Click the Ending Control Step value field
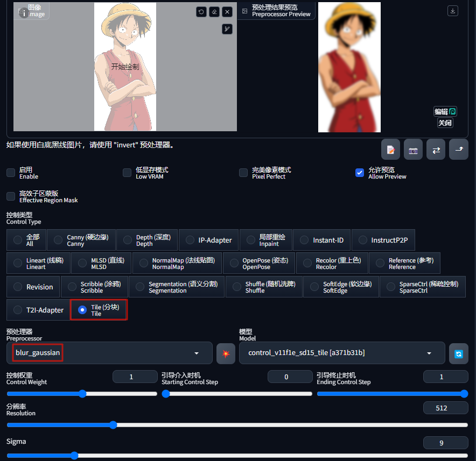 446,377
